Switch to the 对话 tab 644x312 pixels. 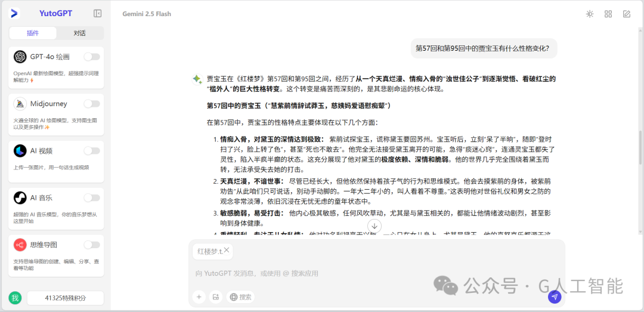[x=80, y=33]
